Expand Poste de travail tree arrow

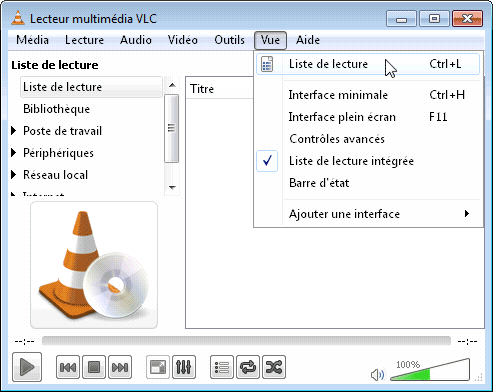click(13, 131)
